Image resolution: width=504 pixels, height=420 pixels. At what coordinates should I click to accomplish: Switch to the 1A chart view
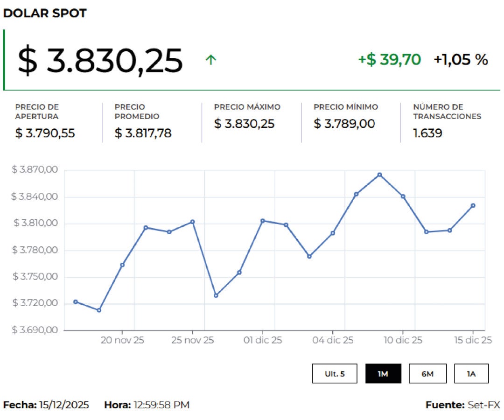(471, 373)
